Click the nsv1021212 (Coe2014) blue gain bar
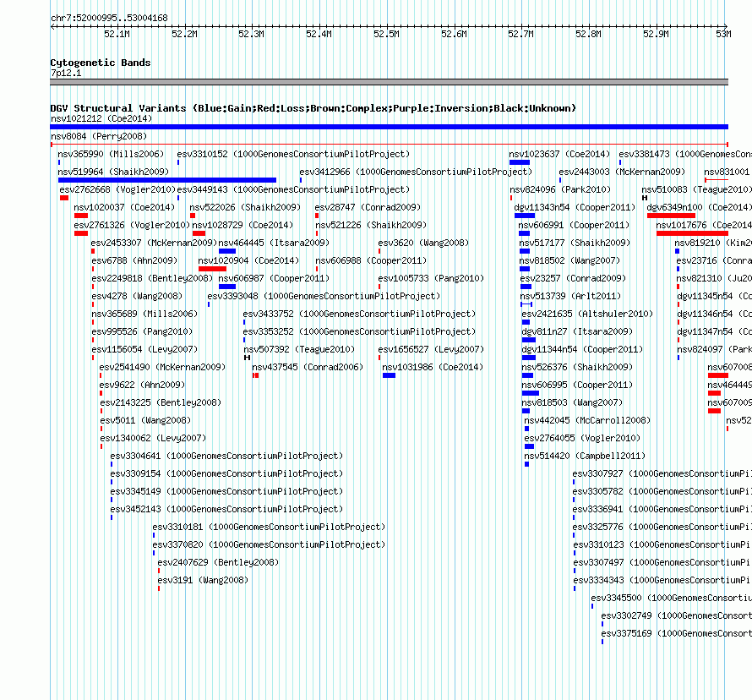752x700 pixels. tap(389, 127)
